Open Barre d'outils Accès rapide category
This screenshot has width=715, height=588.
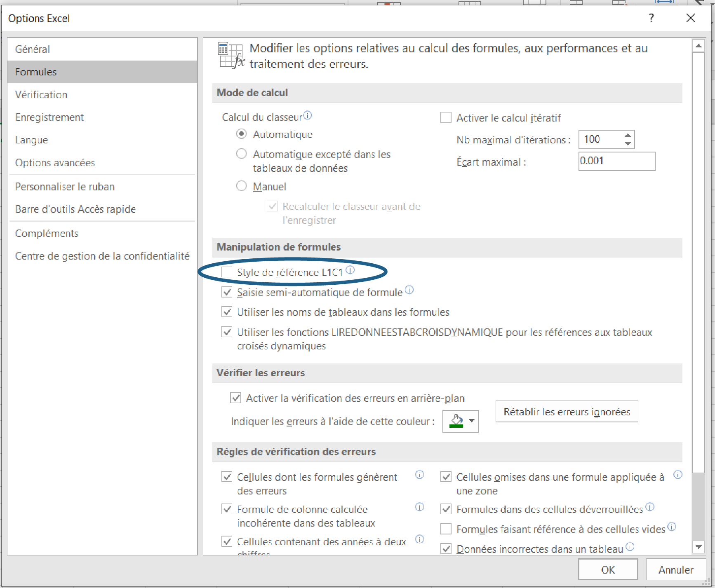click(x=102, y=209)
